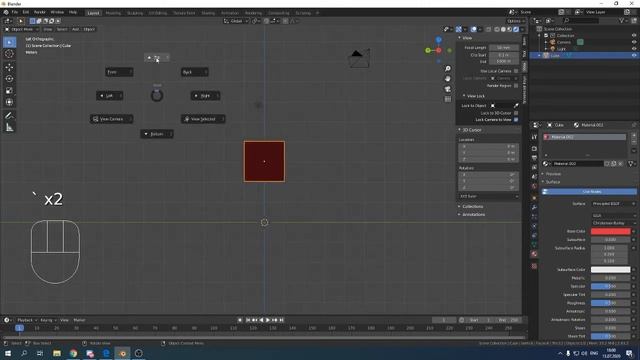Click the red Base Color swatch
This screenshot has width=640, height=360.
(x=611, y=231)
